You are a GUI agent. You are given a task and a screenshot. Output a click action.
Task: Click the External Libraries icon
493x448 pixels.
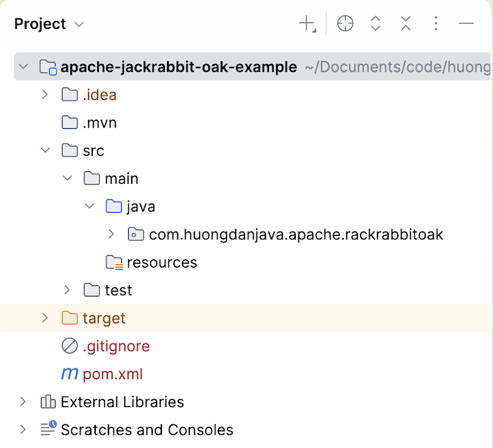[48, 402]
